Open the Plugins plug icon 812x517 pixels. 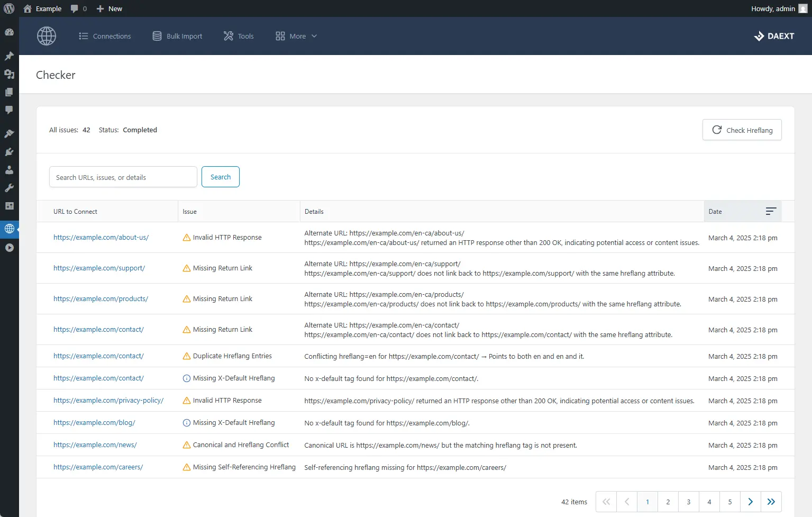click(9, 152)
